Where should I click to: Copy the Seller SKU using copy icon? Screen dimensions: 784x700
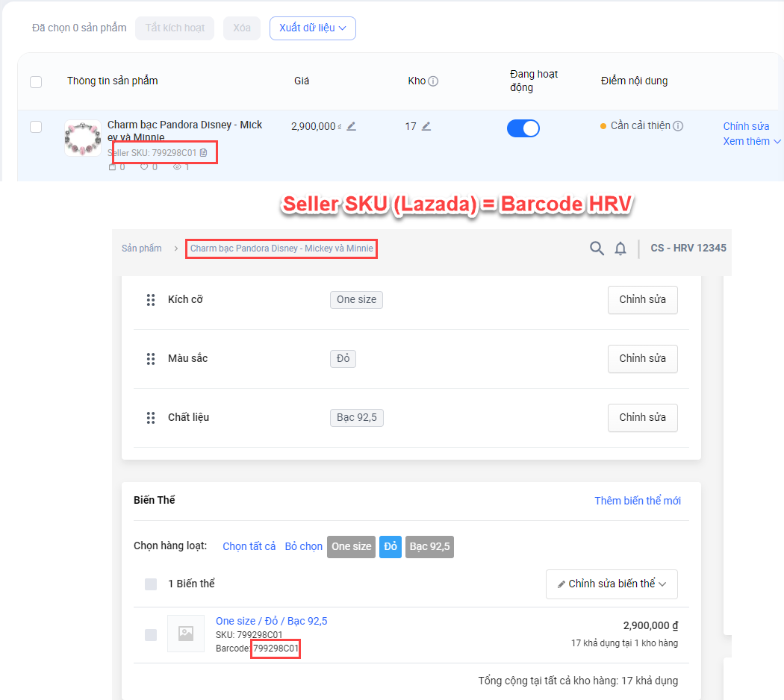click(204, 153)
